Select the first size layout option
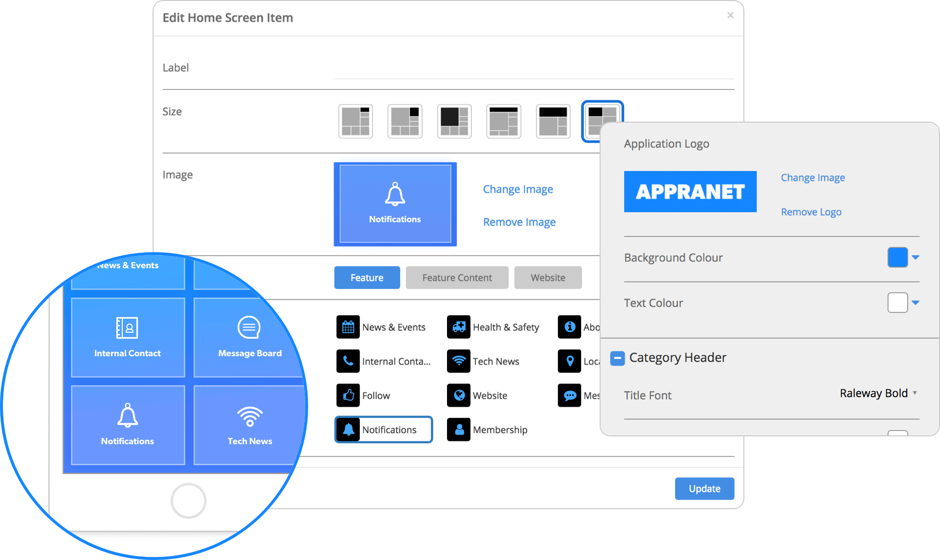 click(x=356, y=121)
